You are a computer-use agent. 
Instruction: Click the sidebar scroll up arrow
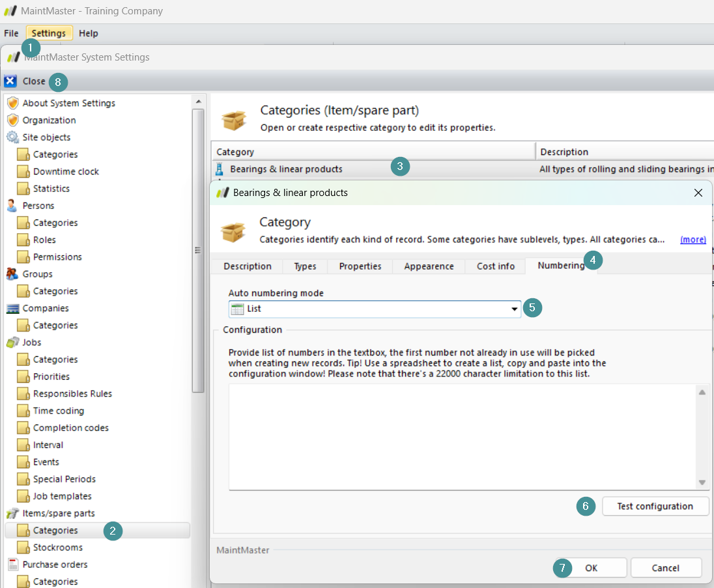tap(198, 102)
